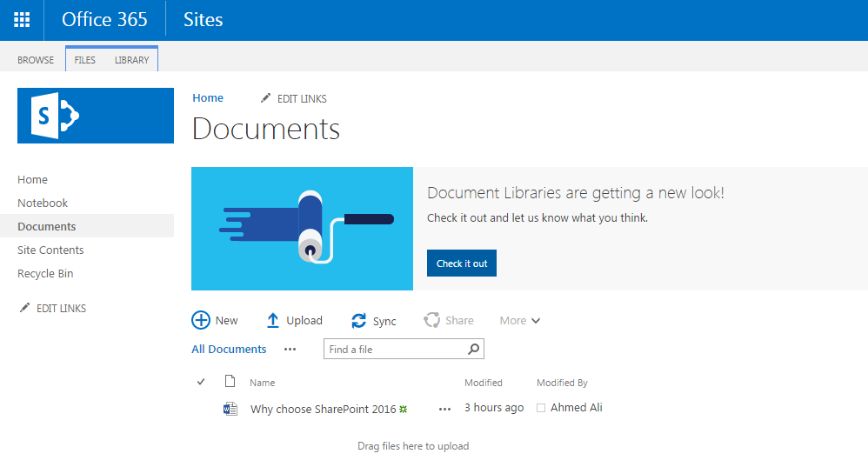This screenshot has height=467, width=868.
Task: Click the search magnifier in Find a file
Action: (473, 349)
